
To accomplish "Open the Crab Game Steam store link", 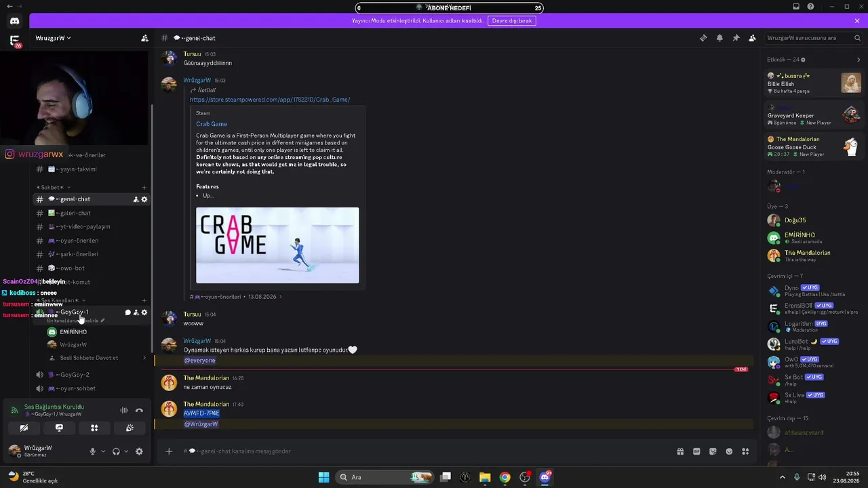I will click(270, 100).
